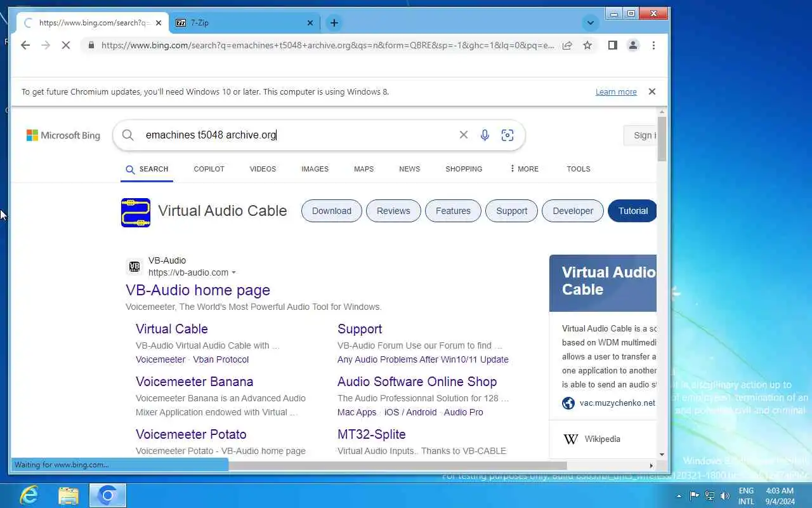Viewport: 812px width, 508px height.
Task: Switch to the SHOPPING tab
Action: click(464, 169)
